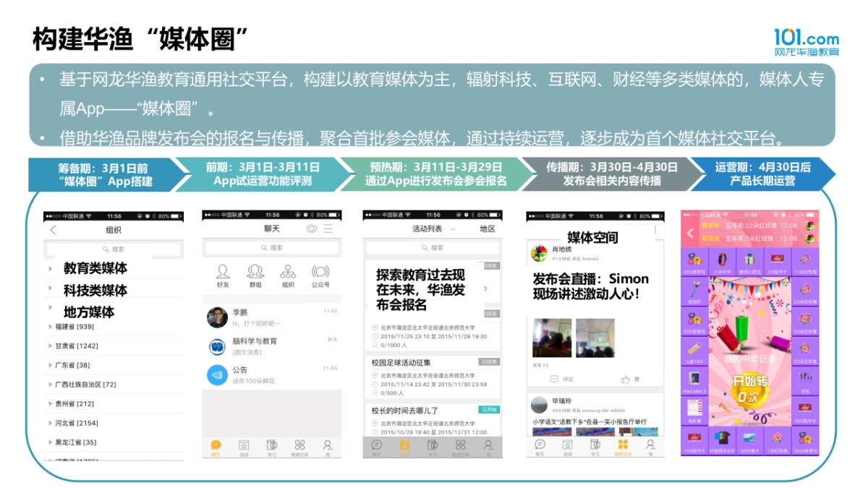Screen dimensions: 868x488
Task: Toggle the eye-shaped icon on the chat screen
Action: pyautogui.click(x=310, y=227)
